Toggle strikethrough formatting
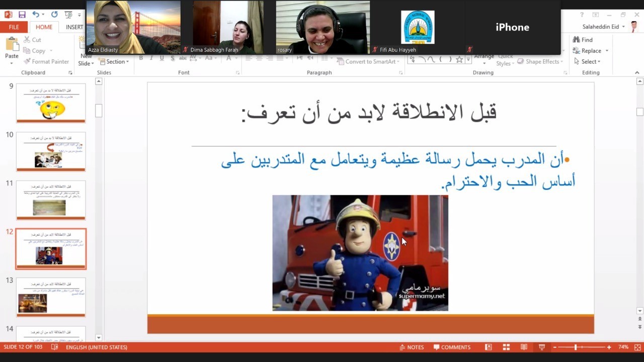Screen dimensions: 644x362 (182, 59)
